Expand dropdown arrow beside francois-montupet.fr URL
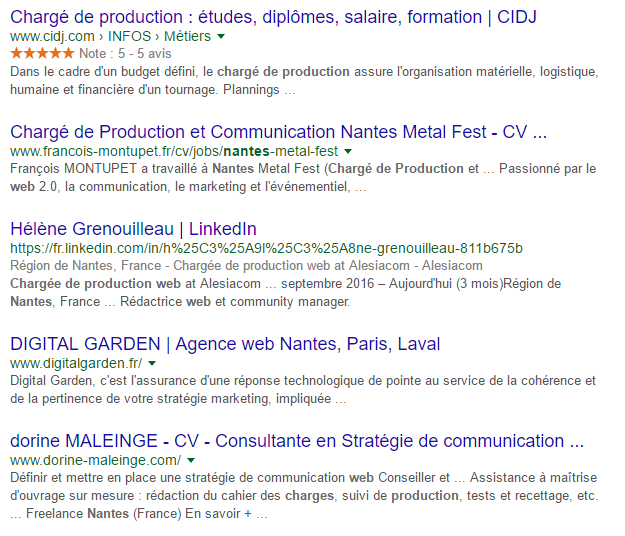625x536 pixels. click(348, 151)
